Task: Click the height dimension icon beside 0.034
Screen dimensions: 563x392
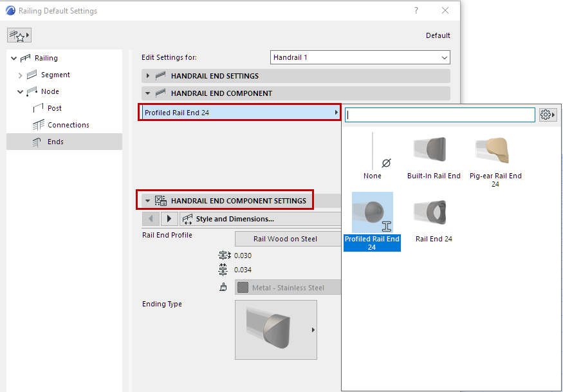Action: coord(223,270)
